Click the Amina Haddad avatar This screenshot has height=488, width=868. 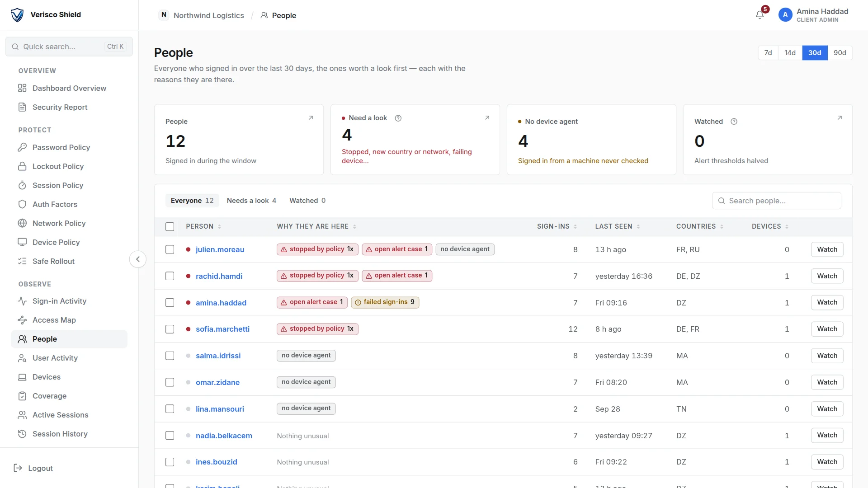point(785,15)
